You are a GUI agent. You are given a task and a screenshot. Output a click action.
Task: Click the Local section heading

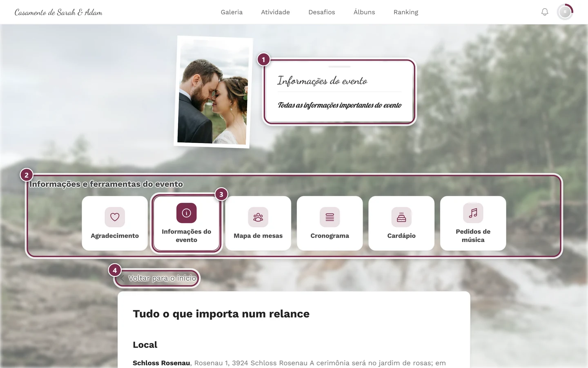[145, 345]
